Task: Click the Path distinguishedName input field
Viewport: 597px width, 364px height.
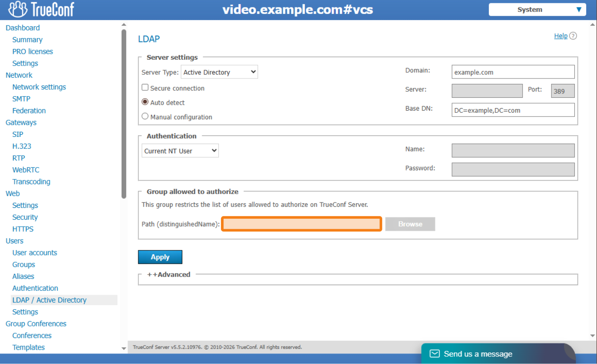Action: click(x=301, y=224)
